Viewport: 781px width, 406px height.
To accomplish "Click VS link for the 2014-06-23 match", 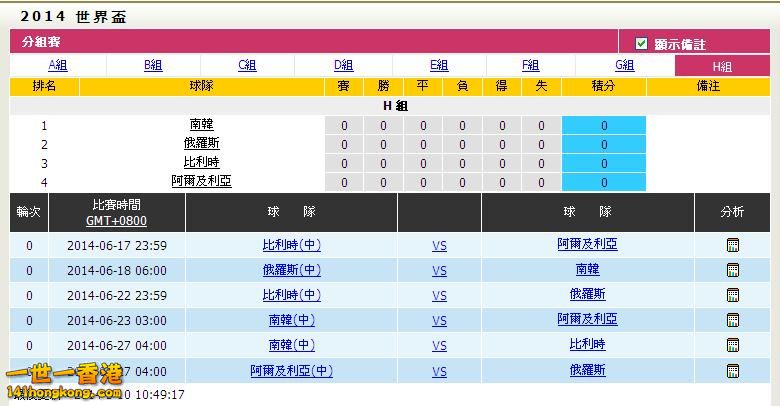I will tap(439, 320).
